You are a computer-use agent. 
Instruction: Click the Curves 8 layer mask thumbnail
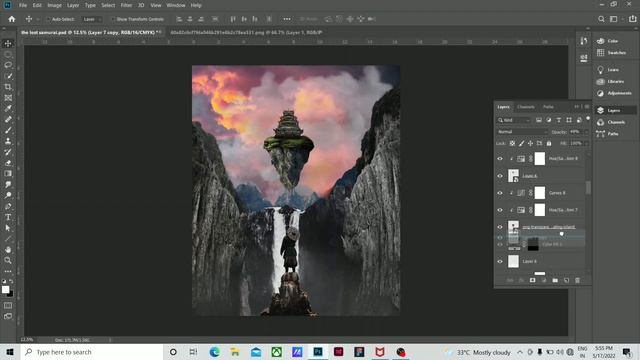pyautogui.click(x=540, y=193)
